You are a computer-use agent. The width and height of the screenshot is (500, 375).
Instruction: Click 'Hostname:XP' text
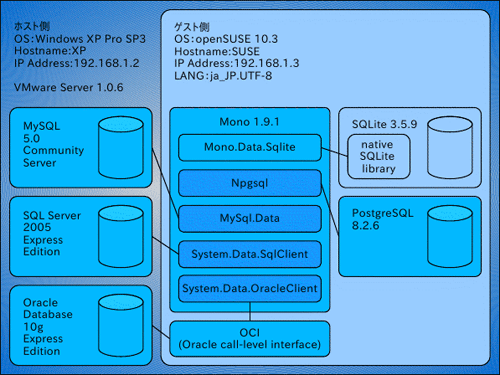(x=50, y=51)
